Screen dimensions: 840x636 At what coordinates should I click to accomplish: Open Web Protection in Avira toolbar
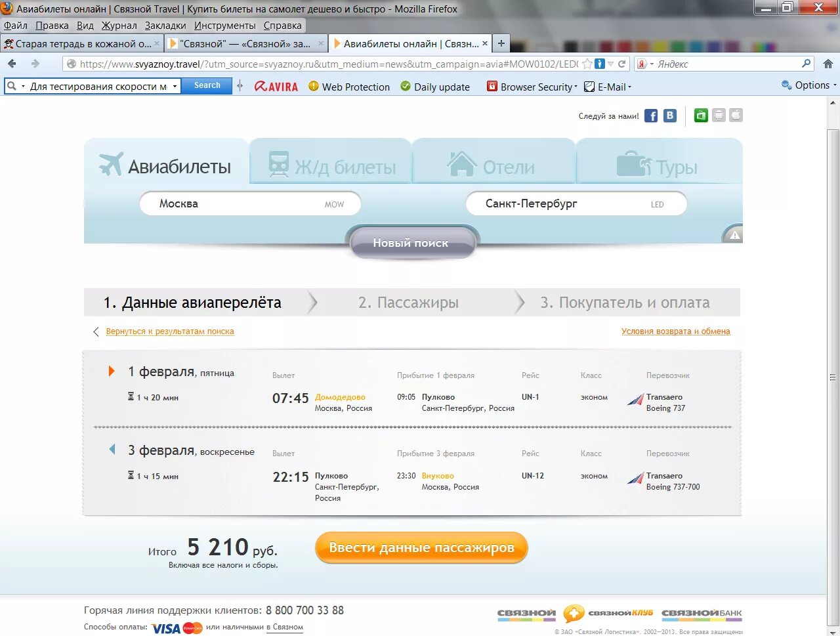pos(349,87)
